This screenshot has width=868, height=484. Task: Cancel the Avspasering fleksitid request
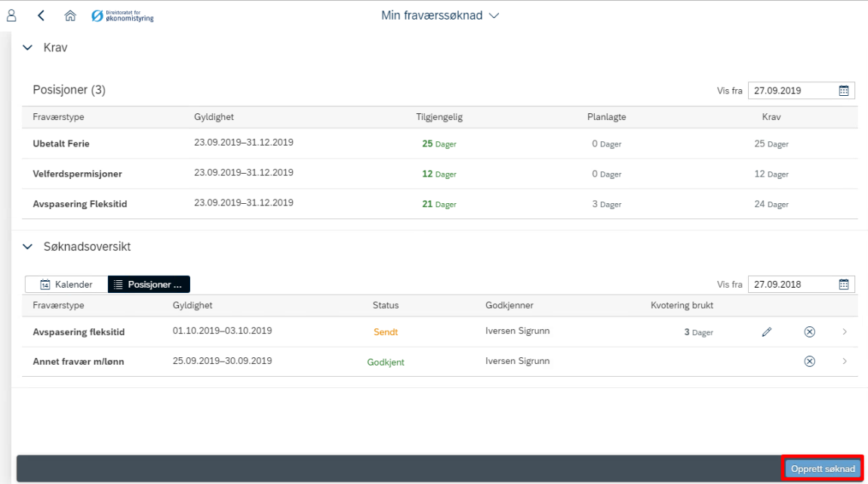[x=809, y=331]
